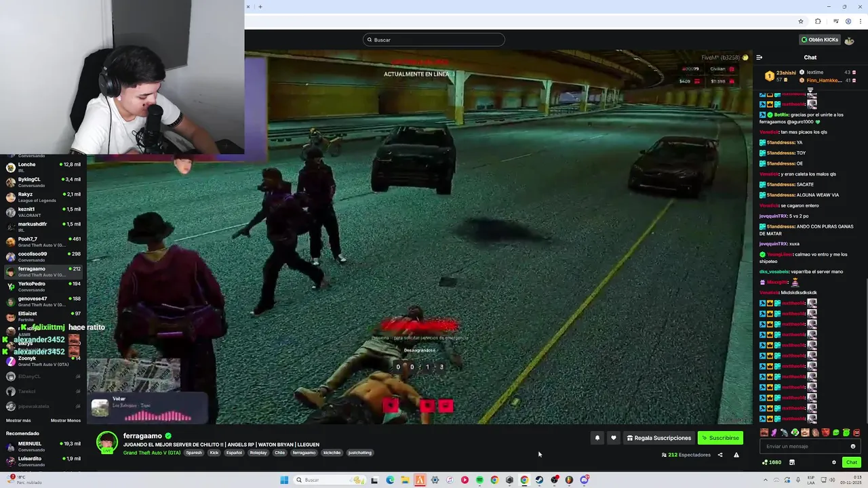Click the green Chat send button
868x488 pixels.
tap(852, 462)
